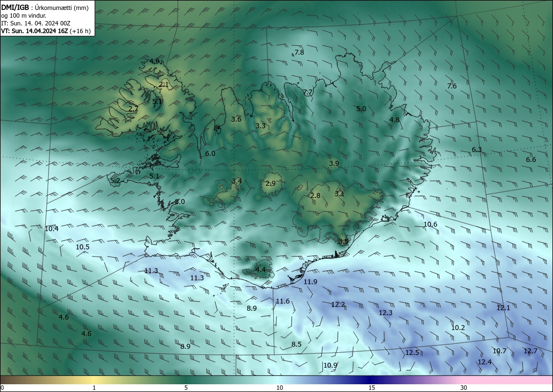Click the '(+16 h)' forecast offset text
The image size is (553, 392).
click(80, 31)
